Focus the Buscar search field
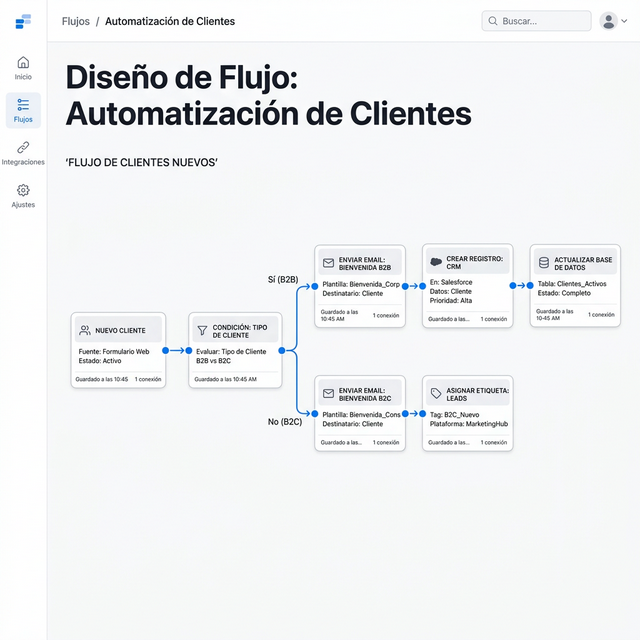 point(536,21)
